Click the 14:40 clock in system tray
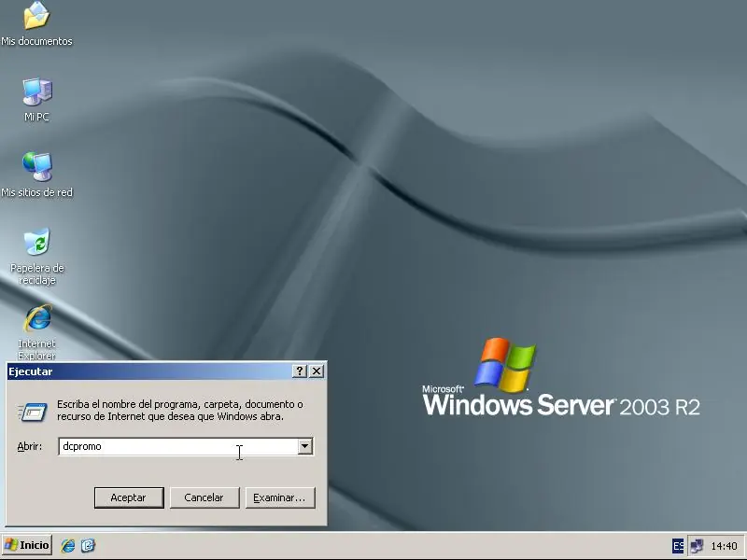This screenshot has width=747, height=560. pyautogui.click(x=725, y=546)
